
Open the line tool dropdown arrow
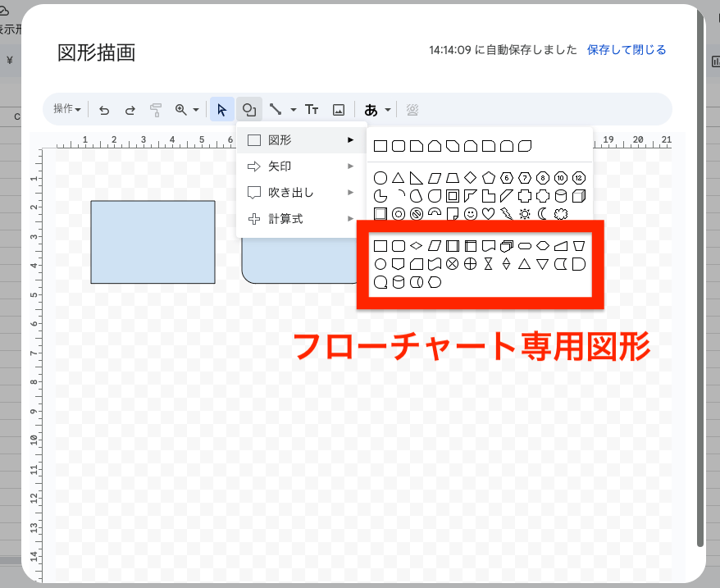(294, 108)
